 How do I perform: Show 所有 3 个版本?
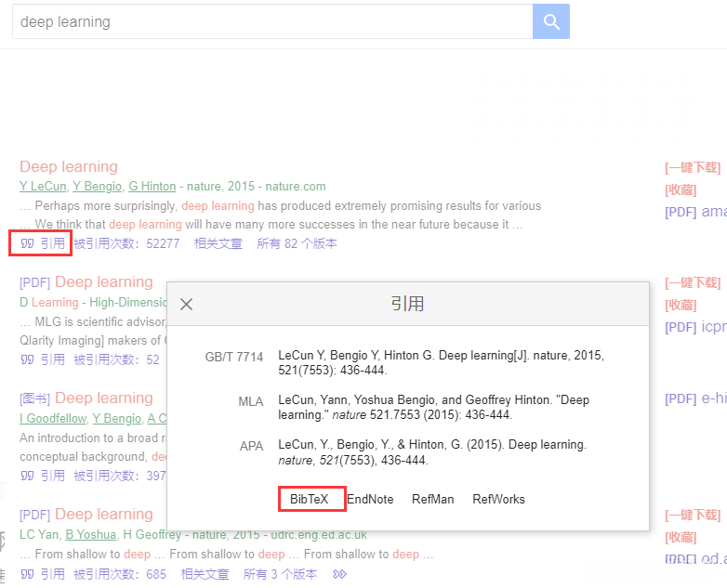coord(280,575)
